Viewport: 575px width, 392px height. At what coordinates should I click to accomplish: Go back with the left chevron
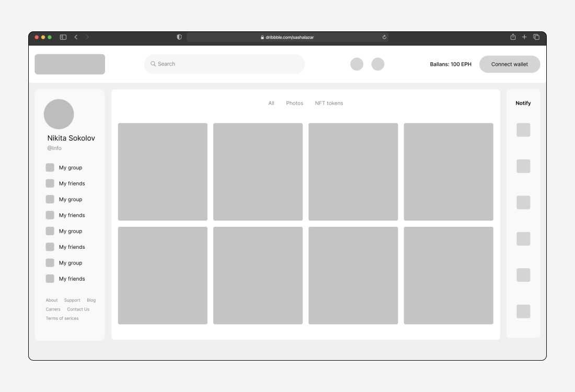click(76, 37)
